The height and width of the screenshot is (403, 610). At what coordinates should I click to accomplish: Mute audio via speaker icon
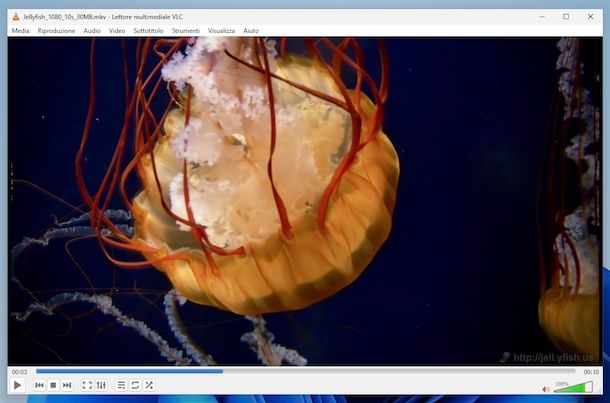pos(546,389)
